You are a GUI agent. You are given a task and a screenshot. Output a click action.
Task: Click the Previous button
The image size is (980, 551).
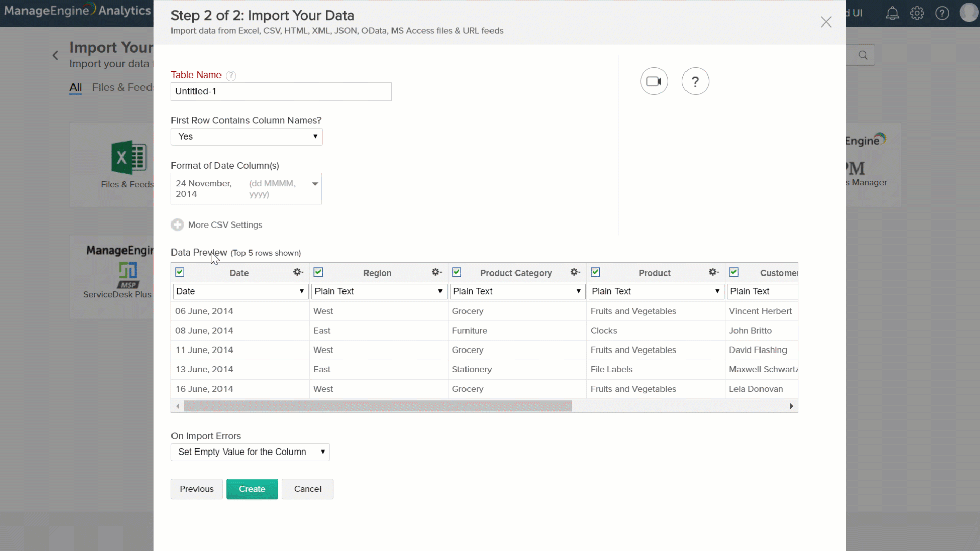coord(196,489)
